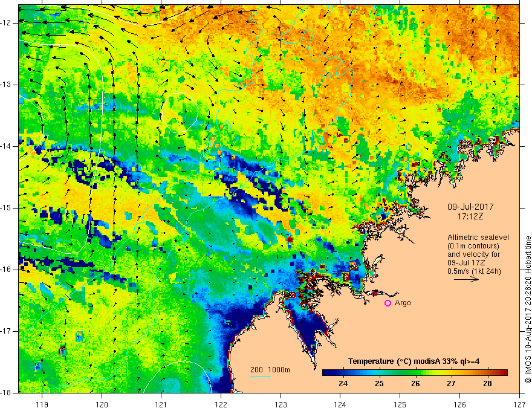The width and height of the screenshot is (532, 411).
Task: Click the '17:12Z' time text
Action: click(x=470, y=216)
